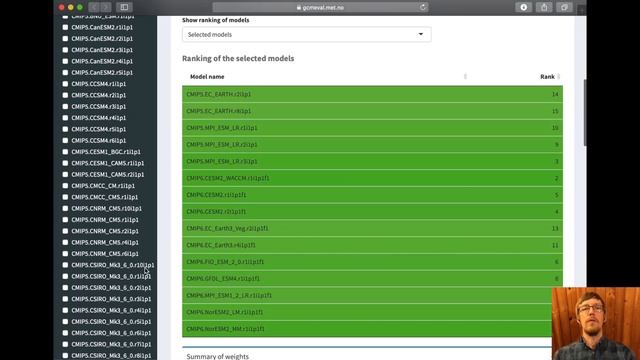Check the CMIP5.CNRM_CM5.r6i1p1 checkbox

pos(65,253)
